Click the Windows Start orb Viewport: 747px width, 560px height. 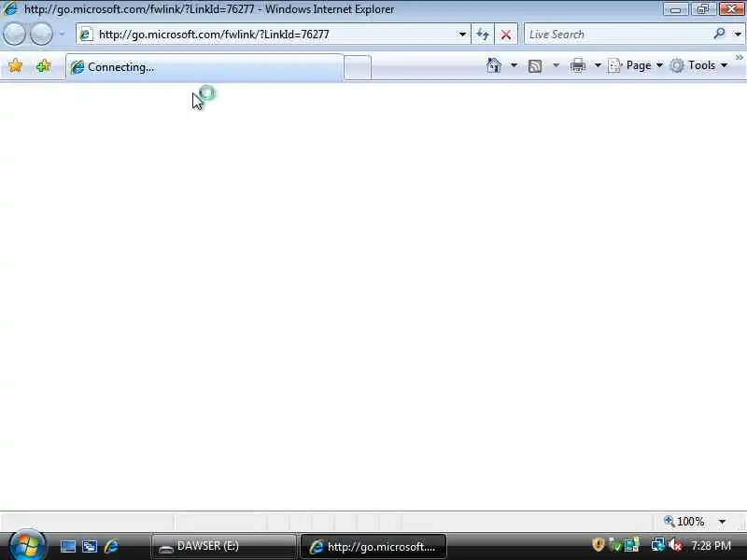tap(28, 546)
